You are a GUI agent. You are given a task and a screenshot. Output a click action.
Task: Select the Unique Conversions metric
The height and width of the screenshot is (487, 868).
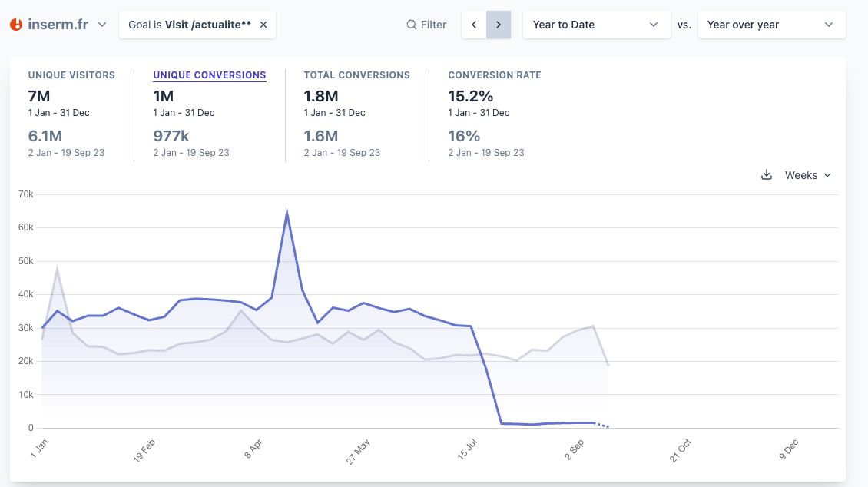(x=209, y=75)
